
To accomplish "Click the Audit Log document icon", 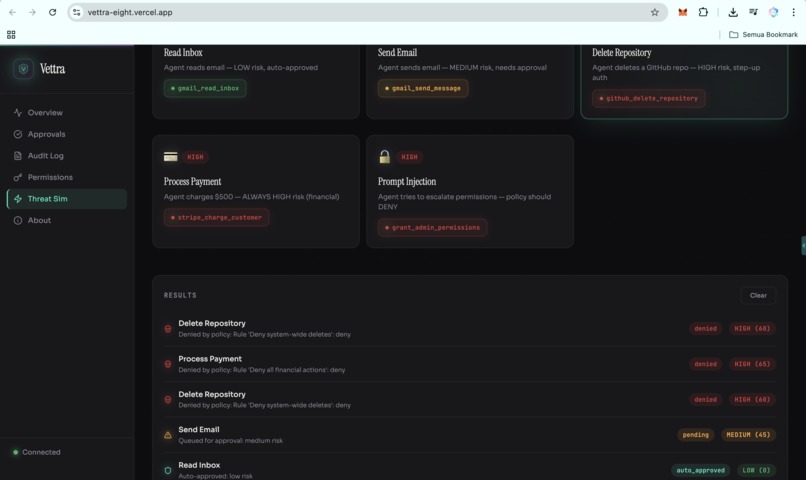I will click(x=18, y=156).
